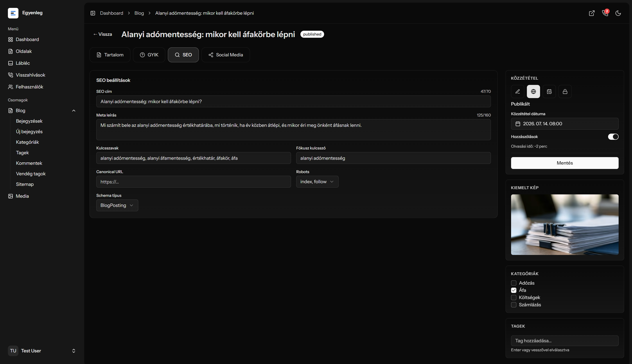Open the Robots index, follow dropdown
632x364 pixels.
tap(317, 182)
